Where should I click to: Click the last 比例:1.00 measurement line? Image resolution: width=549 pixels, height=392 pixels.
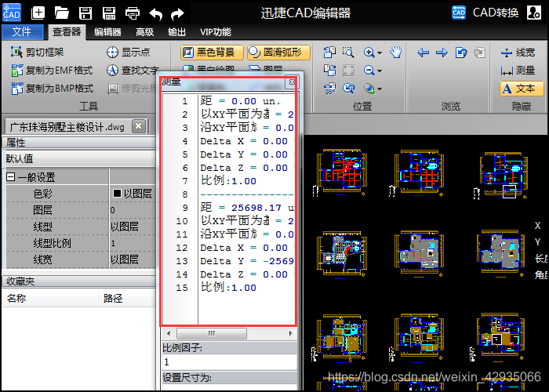pos(228,288)
